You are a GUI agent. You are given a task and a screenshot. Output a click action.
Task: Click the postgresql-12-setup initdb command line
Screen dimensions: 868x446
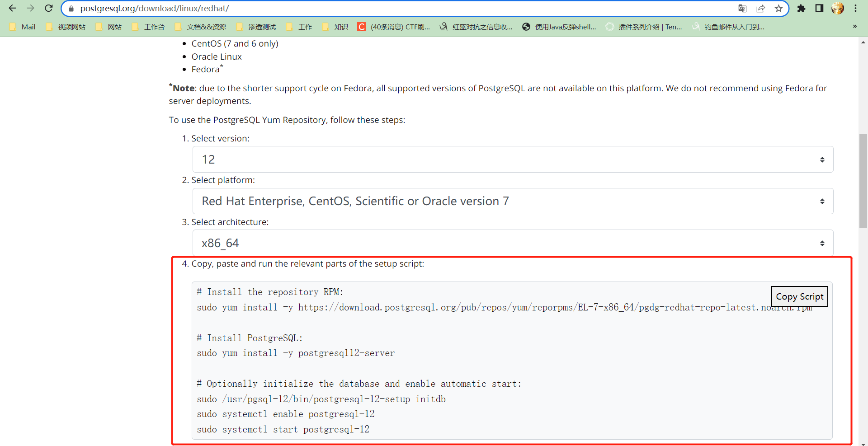click(321, 399)
